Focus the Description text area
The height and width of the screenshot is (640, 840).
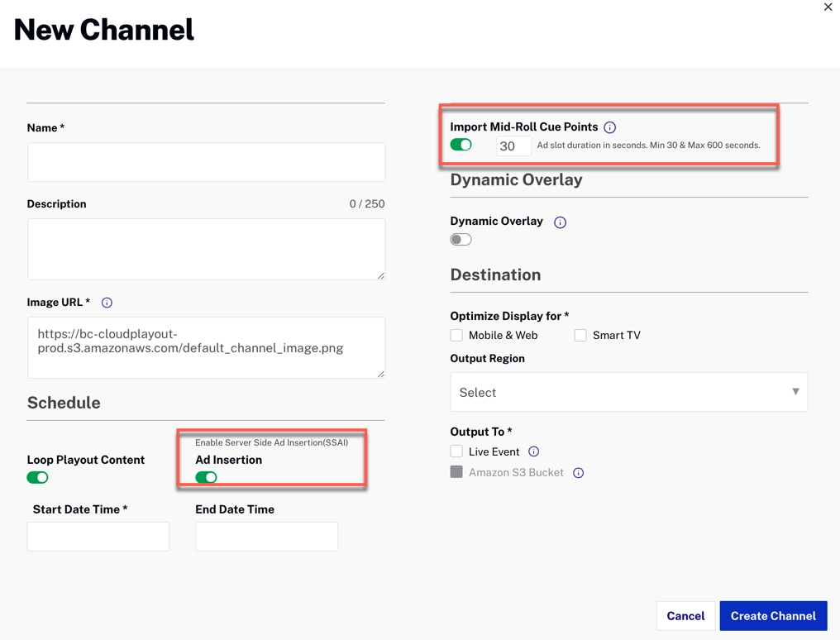pyautogui.click(x=206, y=249)
